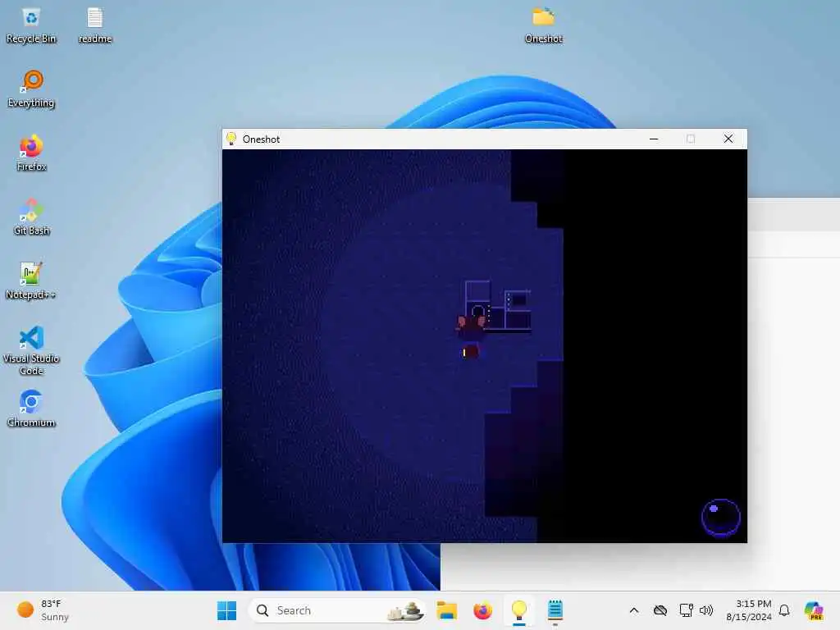
Task: Open the notifications bell icon
Action: (784, 610)
